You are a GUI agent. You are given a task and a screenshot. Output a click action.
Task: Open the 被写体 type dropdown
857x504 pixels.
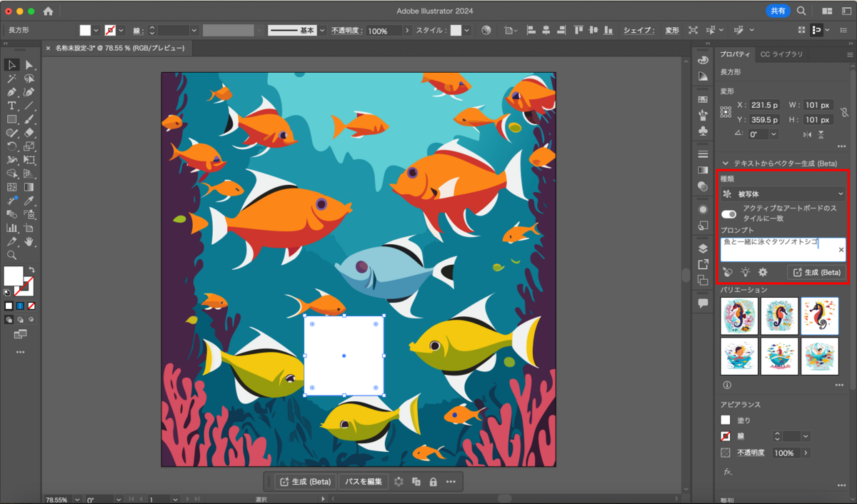pyautogui.click(x=783, y=193)
